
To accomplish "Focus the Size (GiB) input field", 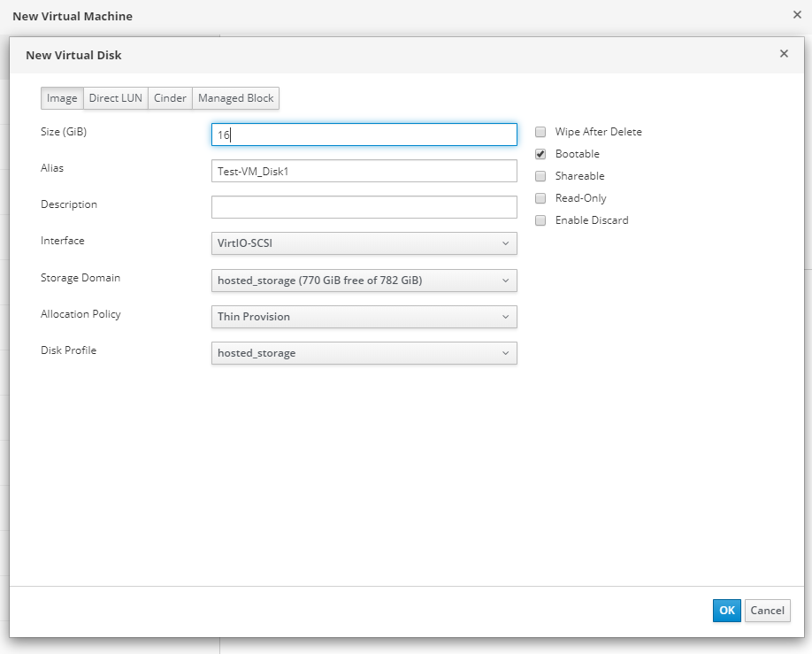I will click(x=364, y=135).
